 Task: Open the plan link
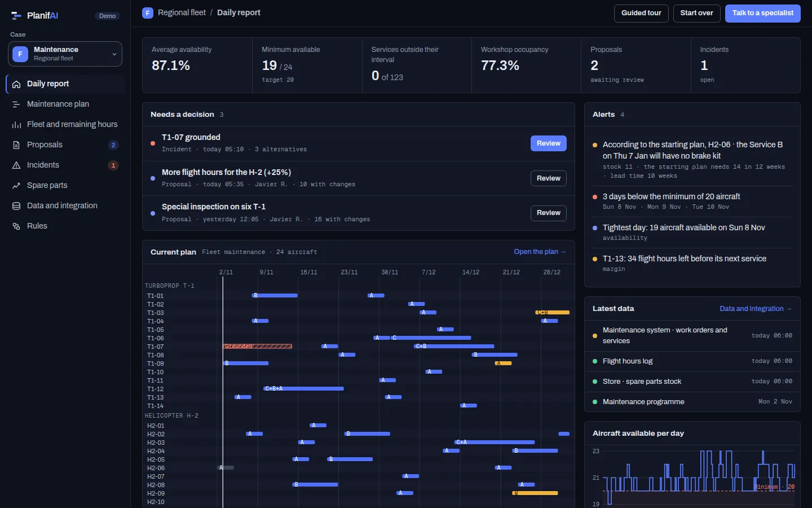pos(540,252)
